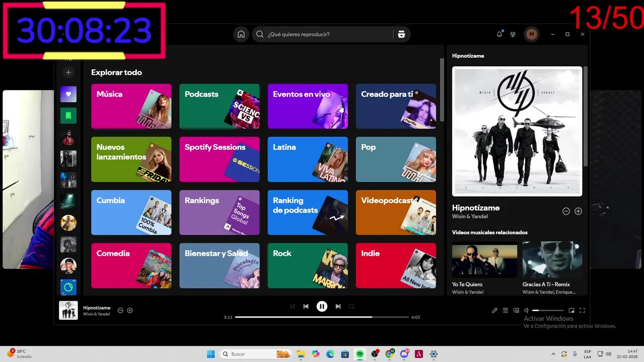Open the Spotify Sessions card

click(219, 159)
